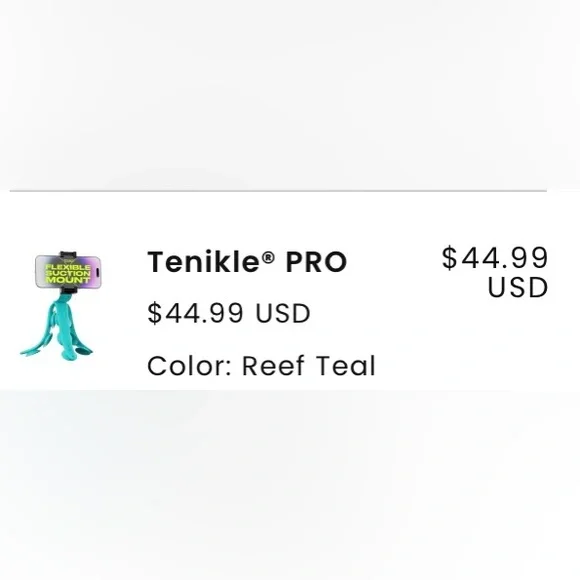Select the $44.99 USD unit price text
580x580 pixels.
229,313
